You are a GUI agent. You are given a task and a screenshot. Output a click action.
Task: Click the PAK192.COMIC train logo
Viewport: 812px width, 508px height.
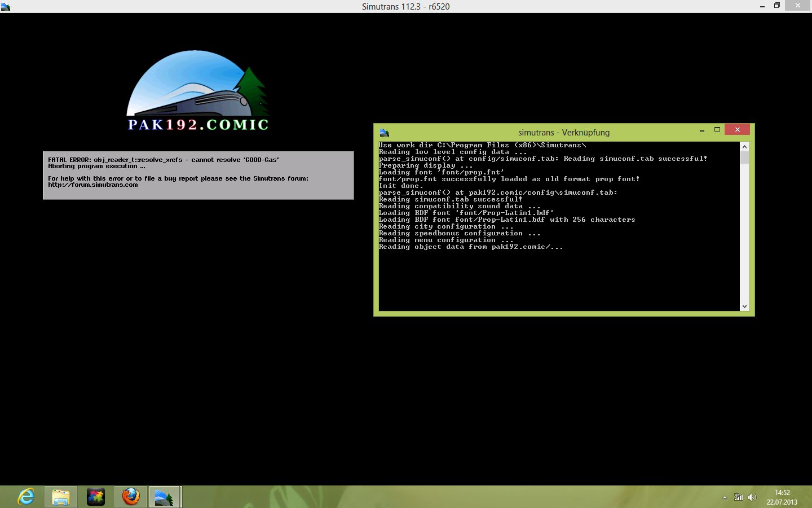(198, 91)
